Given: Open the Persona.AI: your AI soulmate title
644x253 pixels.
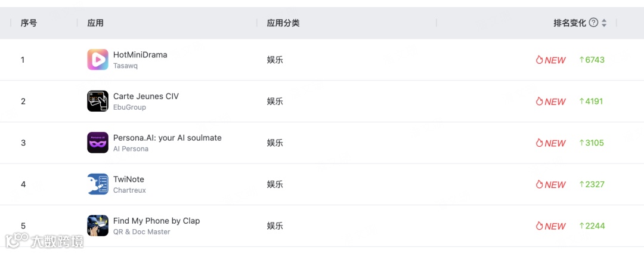Looking at the screenshot, I should pyautogui.click(x=167, y=138).
